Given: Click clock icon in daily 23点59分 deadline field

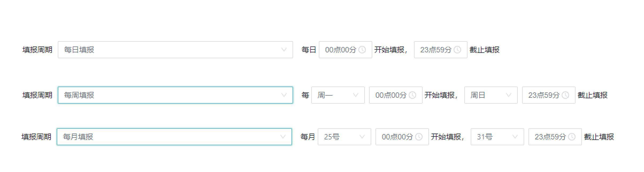Looking at the screenshot, I should [x=457, y=50].
